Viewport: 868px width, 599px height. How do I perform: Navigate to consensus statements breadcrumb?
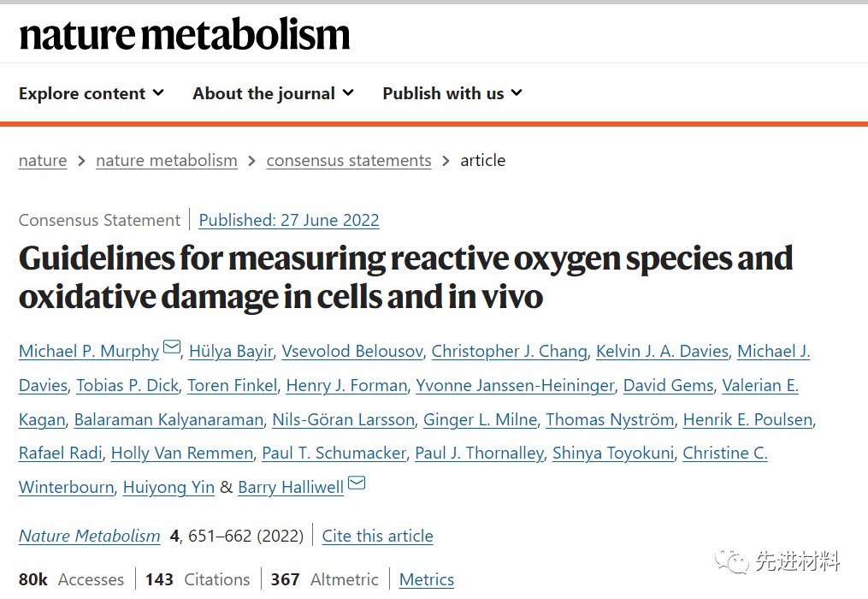coord(349,161)
